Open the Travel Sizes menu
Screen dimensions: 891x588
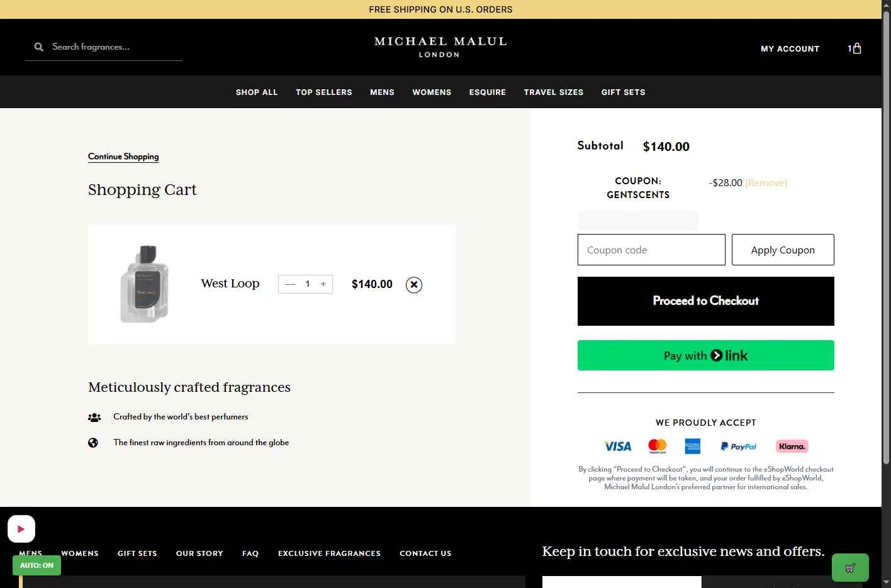click(554, 92)
